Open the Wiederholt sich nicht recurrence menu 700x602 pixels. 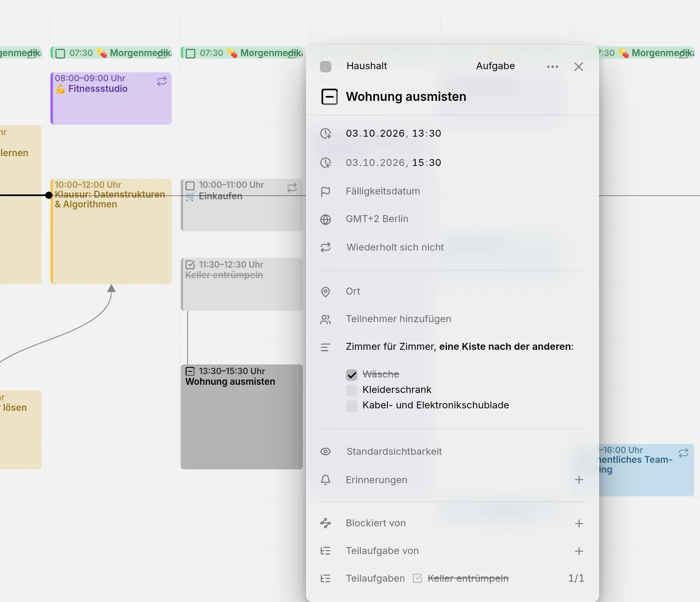(x=395, y=247)
